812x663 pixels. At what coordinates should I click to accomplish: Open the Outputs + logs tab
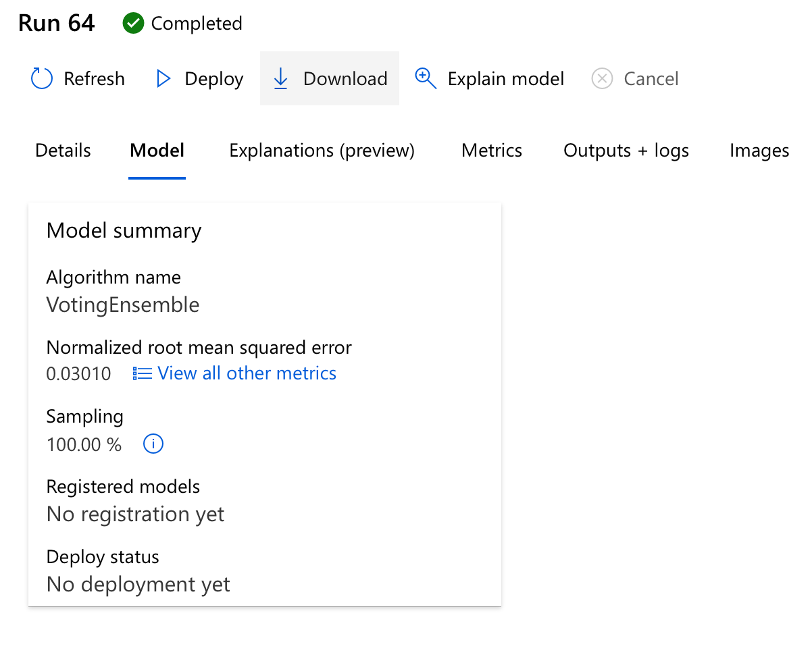click(x=626, y=151)
